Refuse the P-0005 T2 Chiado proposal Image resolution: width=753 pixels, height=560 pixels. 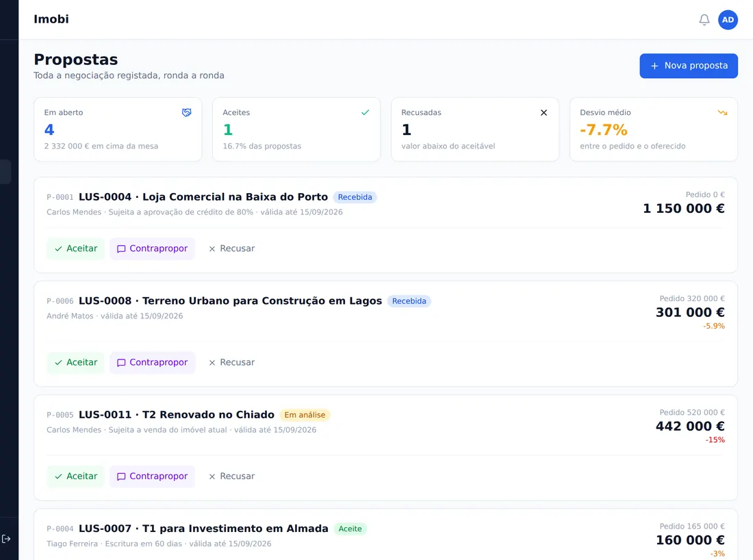pos(231,476)
